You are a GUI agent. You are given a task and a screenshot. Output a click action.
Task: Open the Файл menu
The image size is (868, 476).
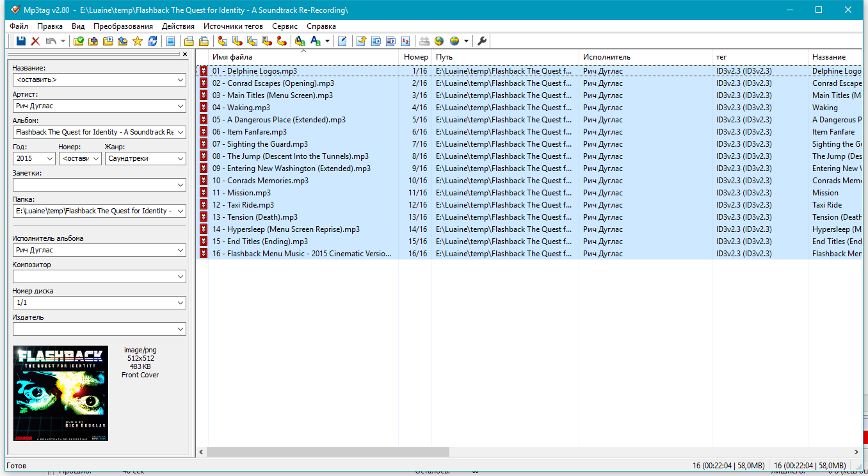click(x=19, y=26)
